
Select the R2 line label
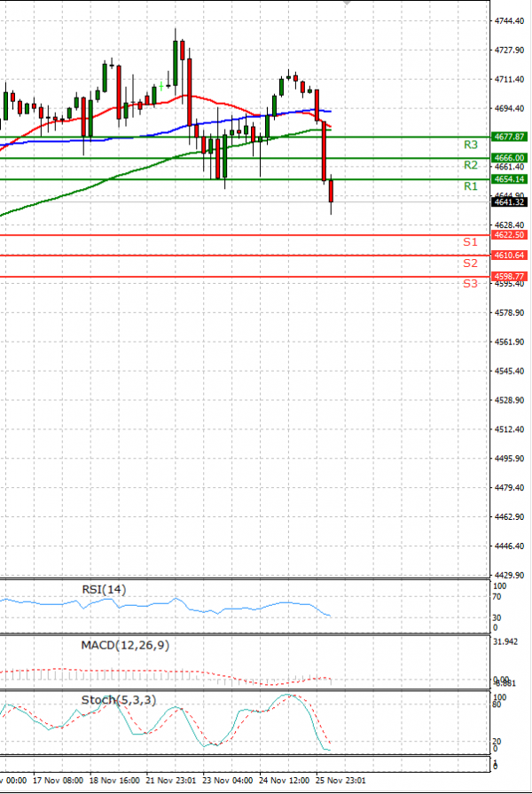pyautogui.click(x=471, y=165)
